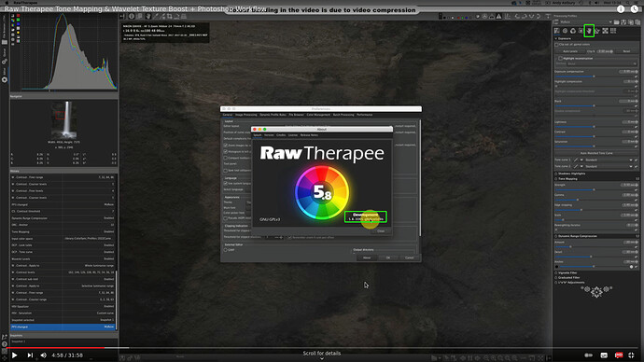Toggle Remember zoom and pan offset checkbox
Viewport: 644px width, 362px height.
point(290,237)
